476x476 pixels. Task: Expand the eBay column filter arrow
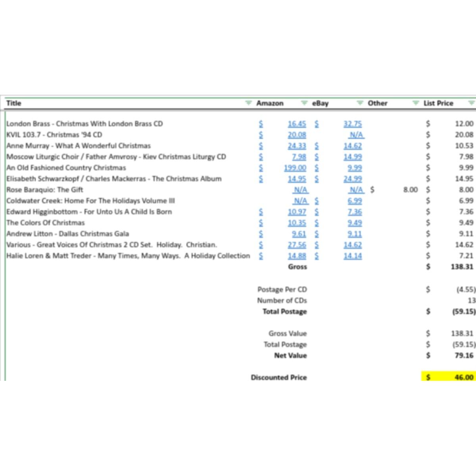pyautogui.click(x=360, y=103)
